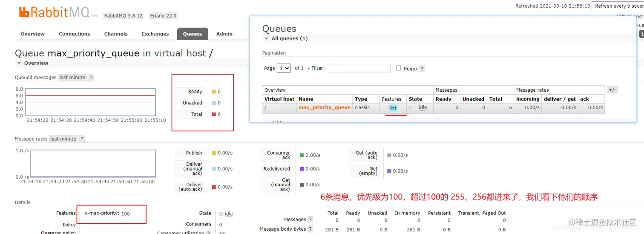The height and width of the screenshot is (234, 644).
Task: Open the Admin tab
Action: [x=224, y=34]
